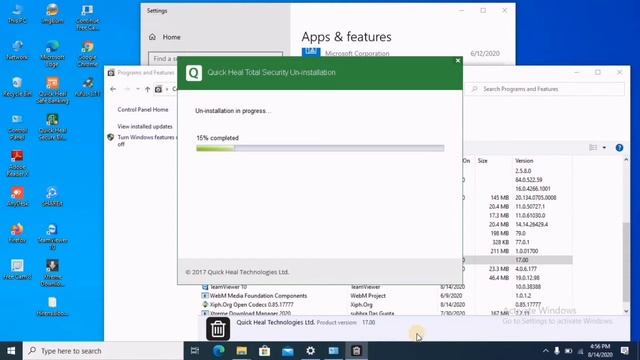Open Mail app from taskbar
Image resolution: width=640 pixels, height=360 pixels.
(287, 351)
